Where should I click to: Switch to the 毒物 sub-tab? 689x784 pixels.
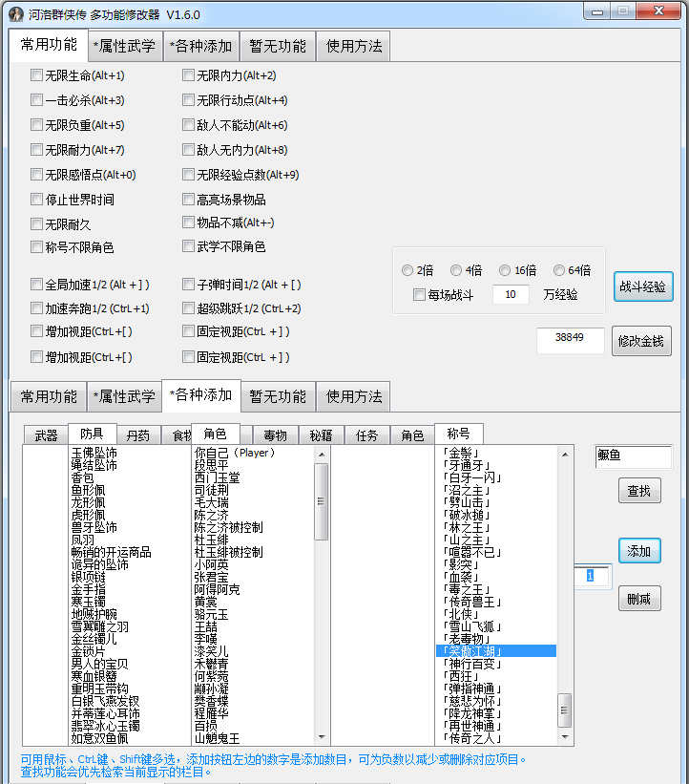point(275,435)
